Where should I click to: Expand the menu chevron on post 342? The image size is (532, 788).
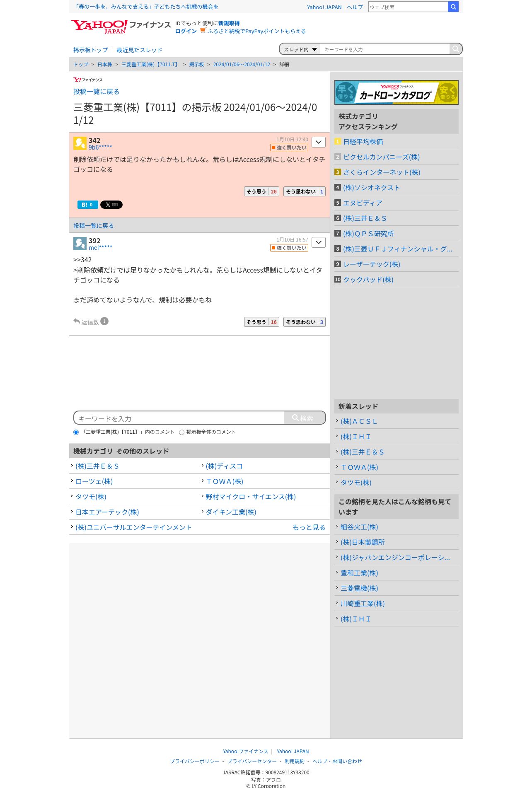[318, 142]
